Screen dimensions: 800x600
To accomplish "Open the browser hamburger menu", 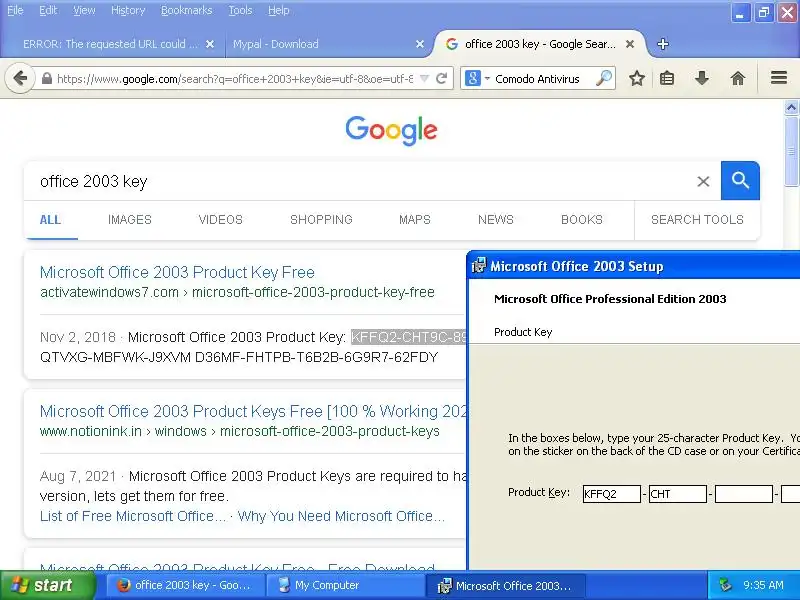I will [x=779, y=78].
